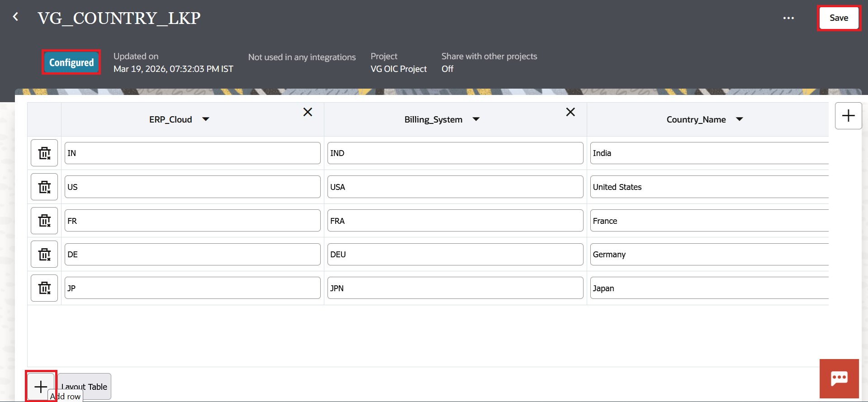Remove the Billing_System column with X
868x402 pixels.
point(570,112)
